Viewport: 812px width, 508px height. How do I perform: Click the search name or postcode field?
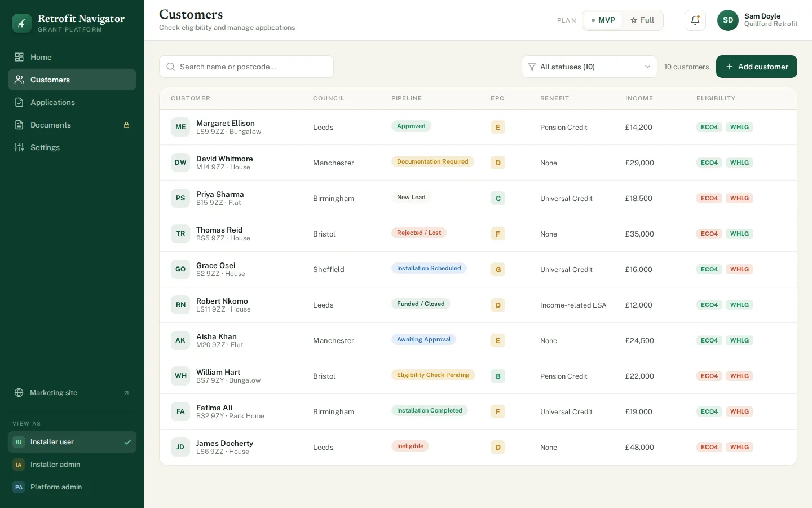coord(246,67)
